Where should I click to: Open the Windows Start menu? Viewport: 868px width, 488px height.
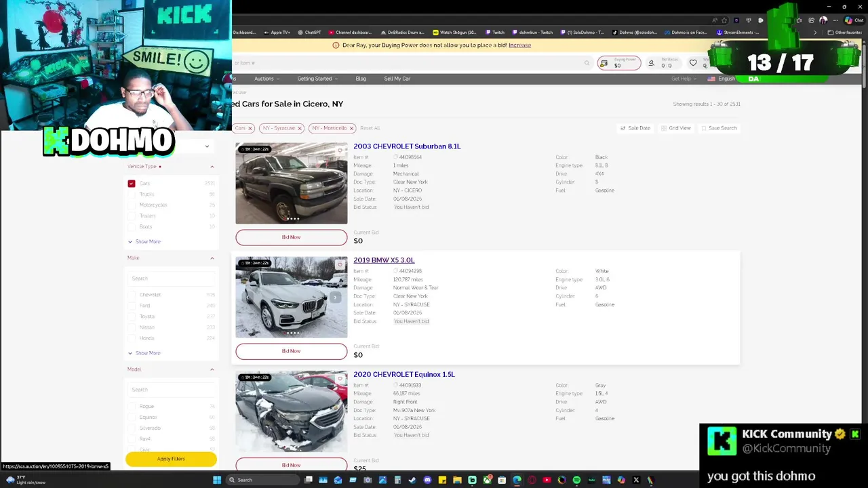[217, 480]
